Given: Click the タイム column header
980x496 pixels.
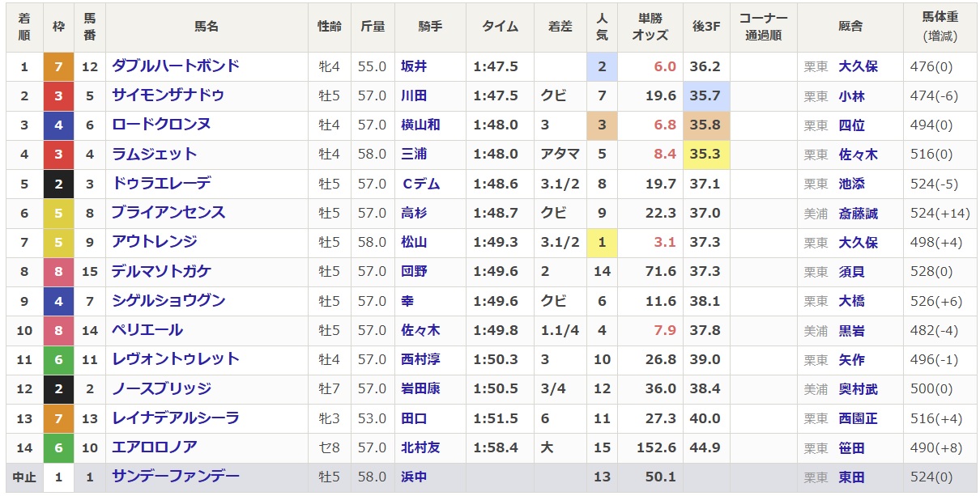Looking at the screenshot, I should tap(500, 27).
